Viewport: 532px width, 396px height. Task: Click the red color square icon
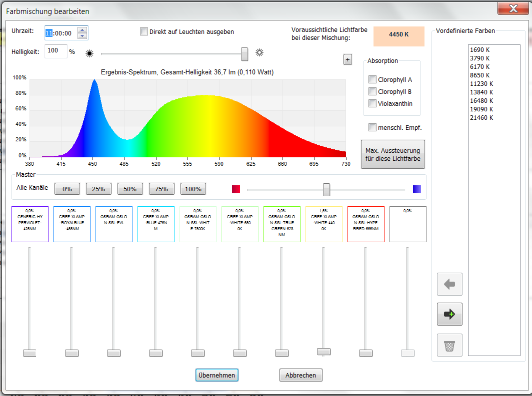pos(236,189)
